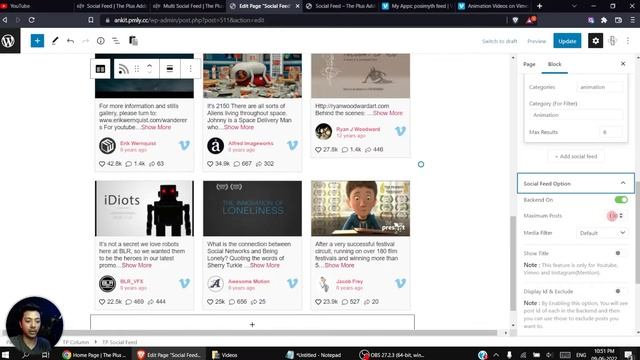Open browser extensions puzzle icon

[604, 20]
